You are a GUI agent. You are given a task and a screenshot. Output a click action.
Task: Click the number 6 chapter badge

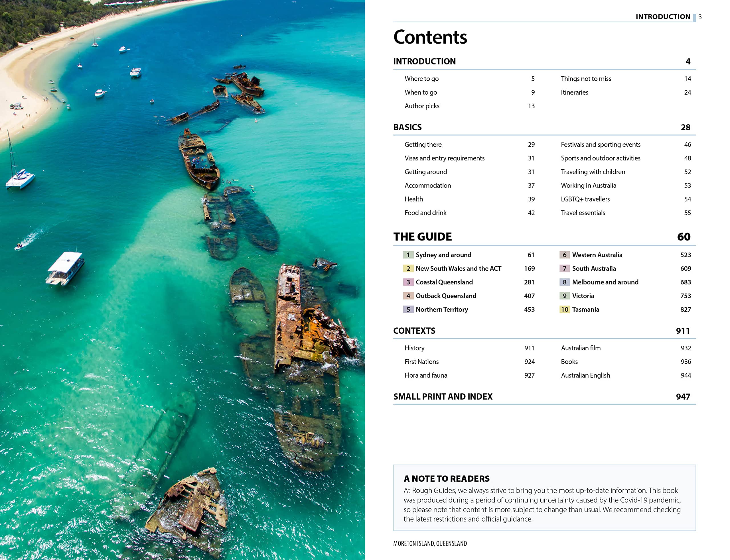pos(564,255)
